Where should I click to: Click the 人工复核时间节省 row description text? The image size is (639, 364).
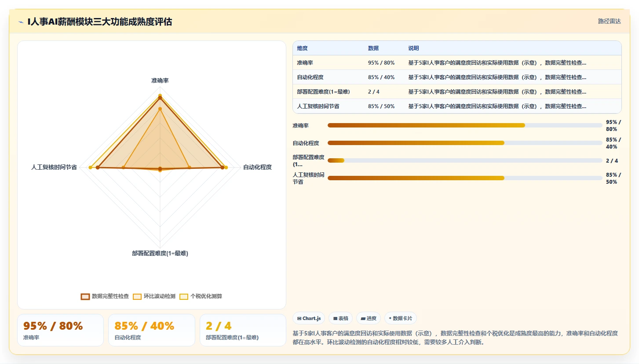497,106
